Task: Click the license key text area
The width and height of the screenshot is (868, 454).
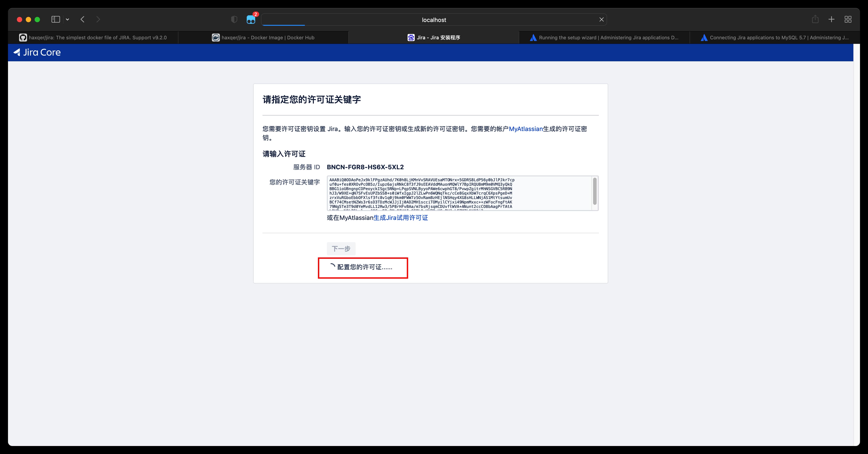Action: pos(462,193)
